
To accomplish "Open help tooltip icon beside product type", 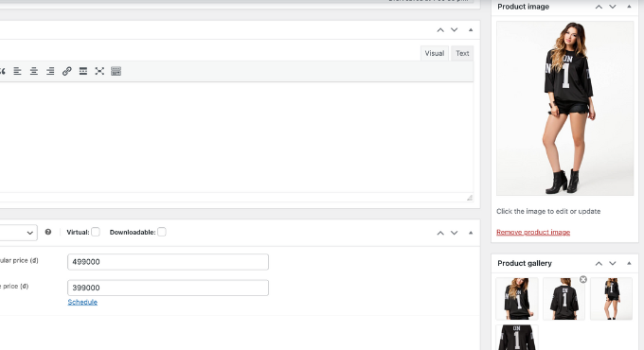I will tap(48, 232).
